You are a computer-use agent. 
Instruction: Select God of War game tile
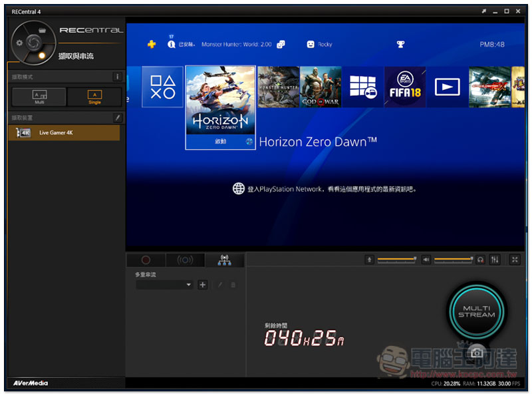click(x=321, y=87)
